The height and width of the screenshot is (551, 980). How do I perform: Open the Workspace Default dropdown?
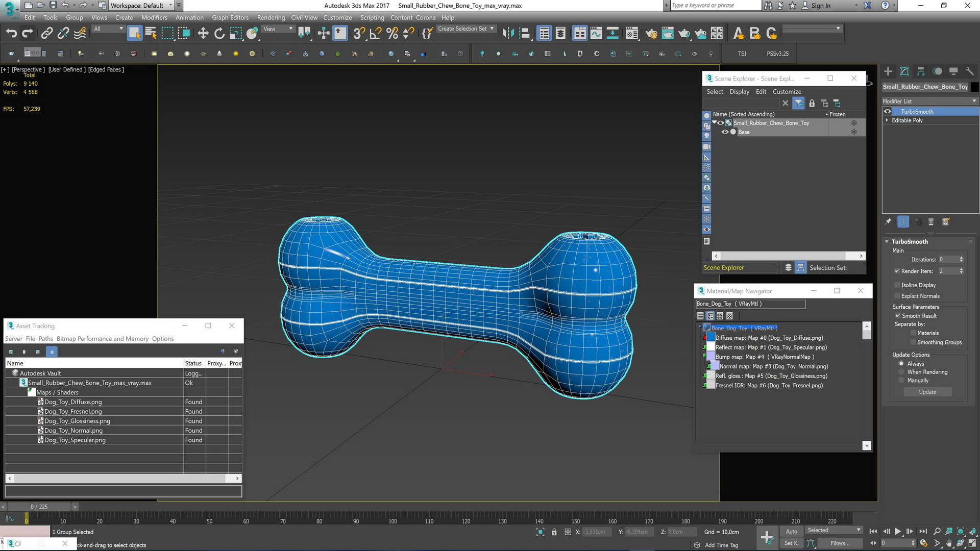click(142, 6)
